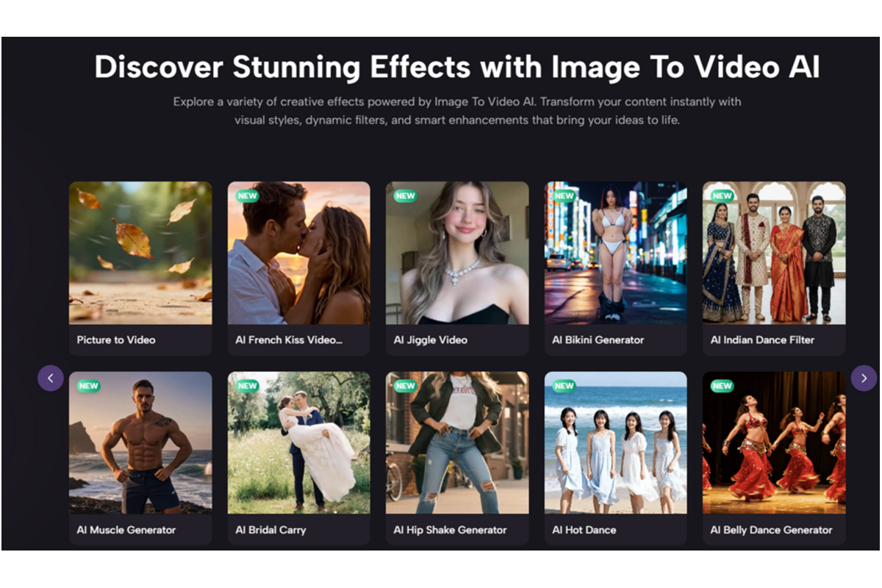Image resolution: width=882 pixels, height=588 pixels.
Task: Click NEW badge on Muscle Generator card
Action: [88, 386]
